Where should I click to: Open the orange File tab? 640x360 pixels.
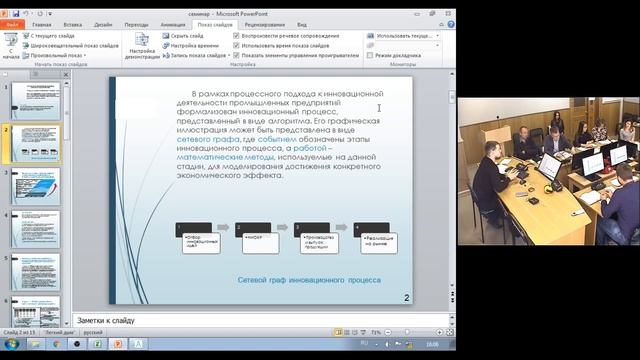tap(12, 24)
